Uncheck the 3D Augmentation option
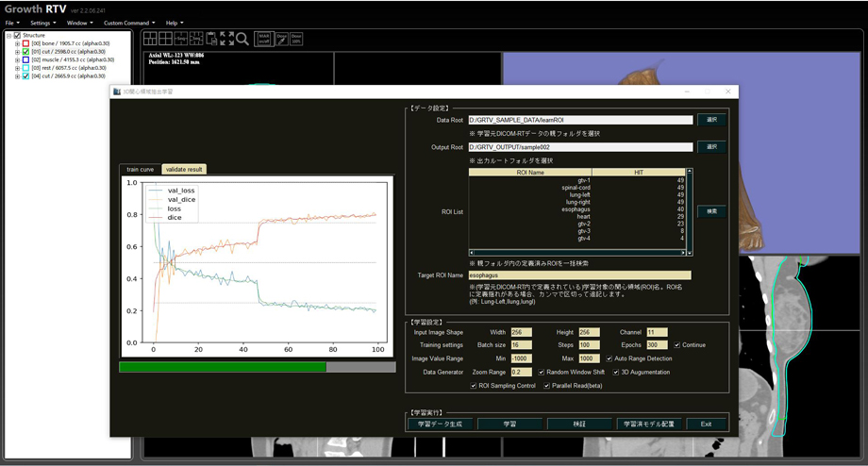Viewport: 868px width, 466px height. tap(615, 372)
